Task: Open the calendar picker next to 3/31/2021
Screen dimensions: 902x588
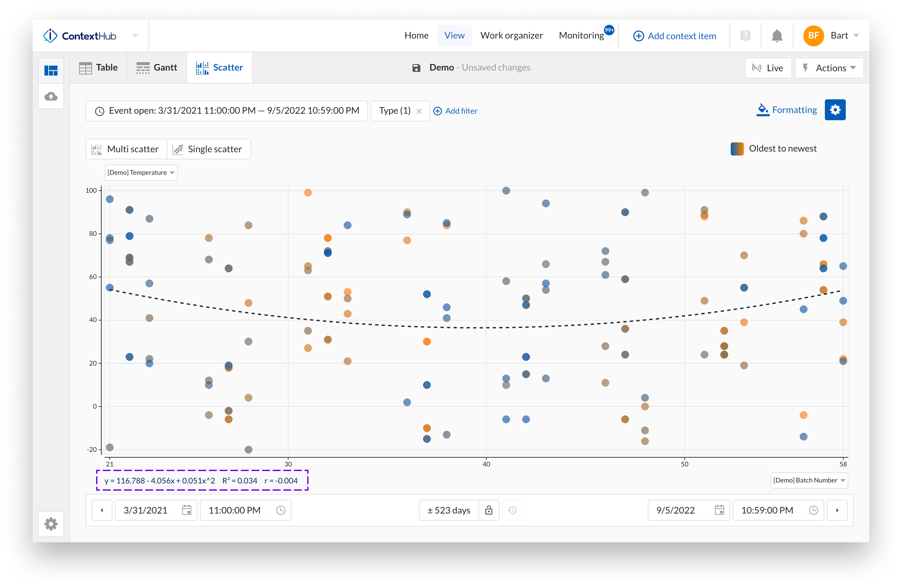Action: point(187,510)
